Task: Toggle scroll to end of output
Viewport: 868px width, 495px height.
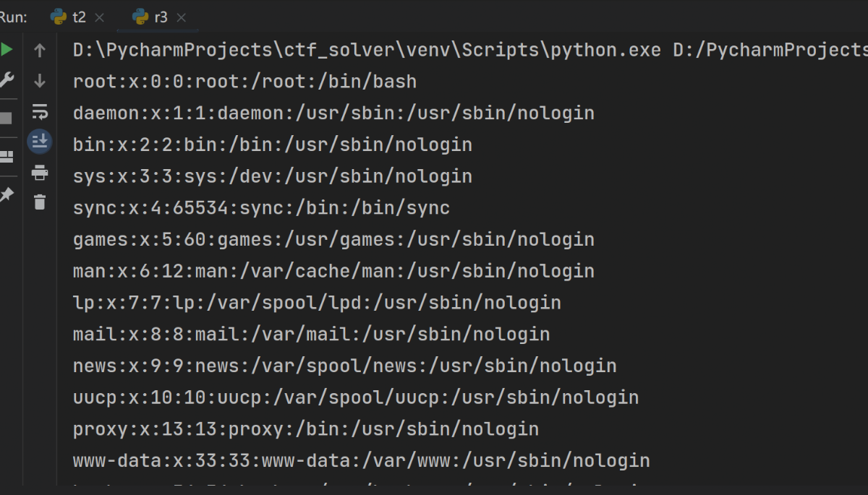Action: coord(40,142)
